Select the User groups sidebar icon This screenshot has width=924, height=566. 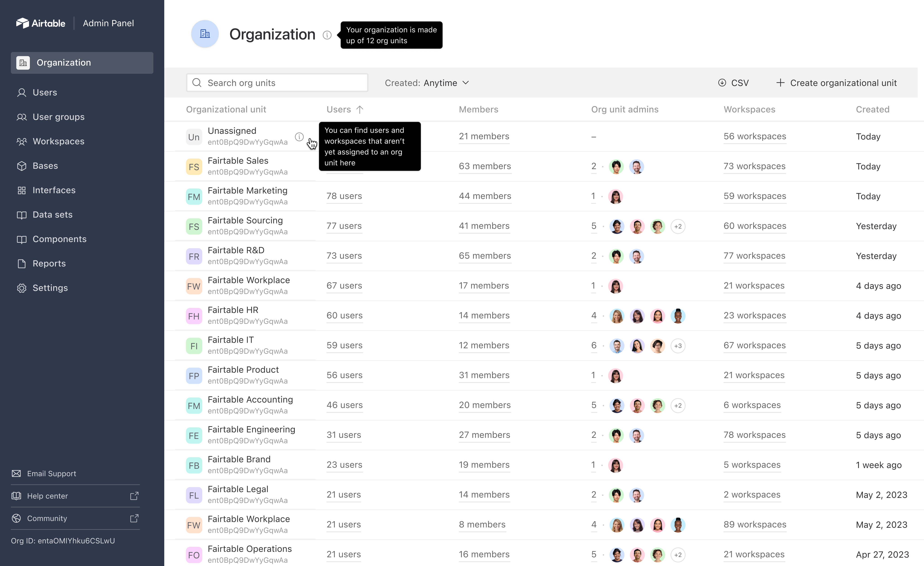click(21, 117)
